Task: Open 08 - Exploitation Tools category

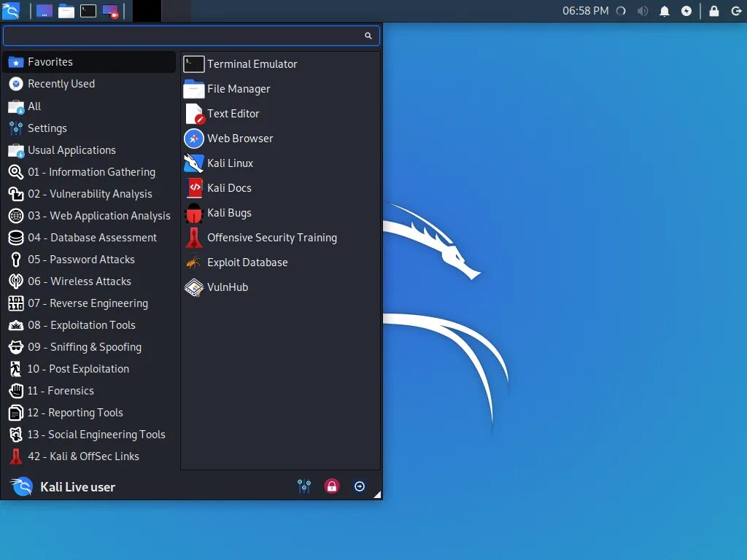Action: click(89, 324)
